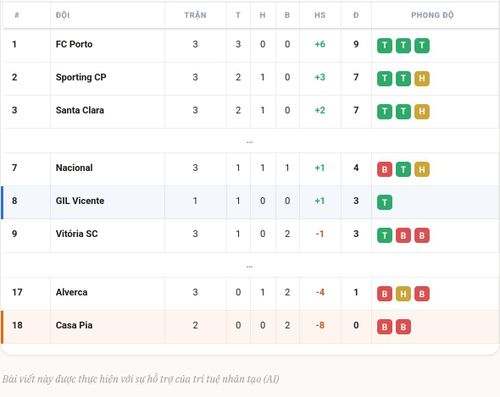Expand hidden rows between Vitória SC and Alverca
500x397 pixels.
click(249, 267)
